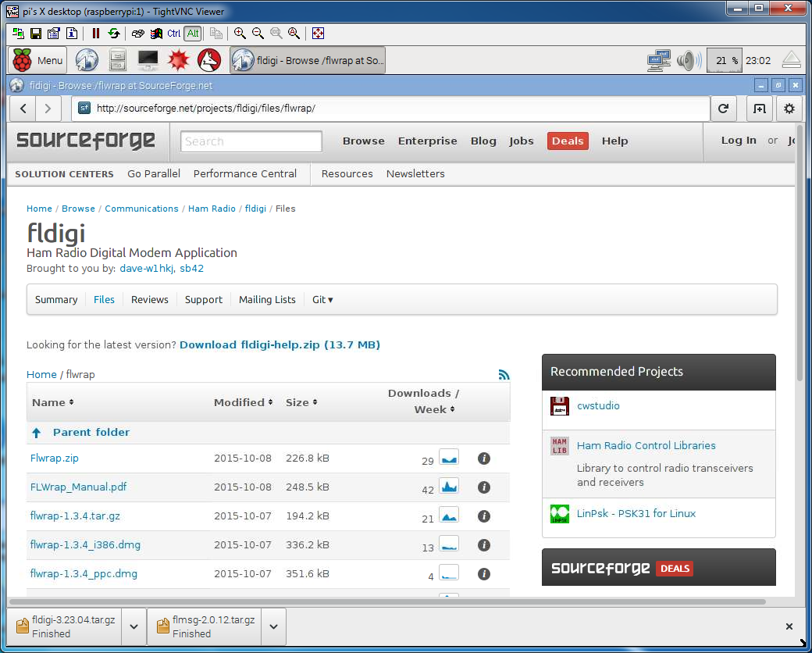Viewport: 812px width, 653px height.
Task: Expand the Git dropdown menu
Action: (322, 299)
